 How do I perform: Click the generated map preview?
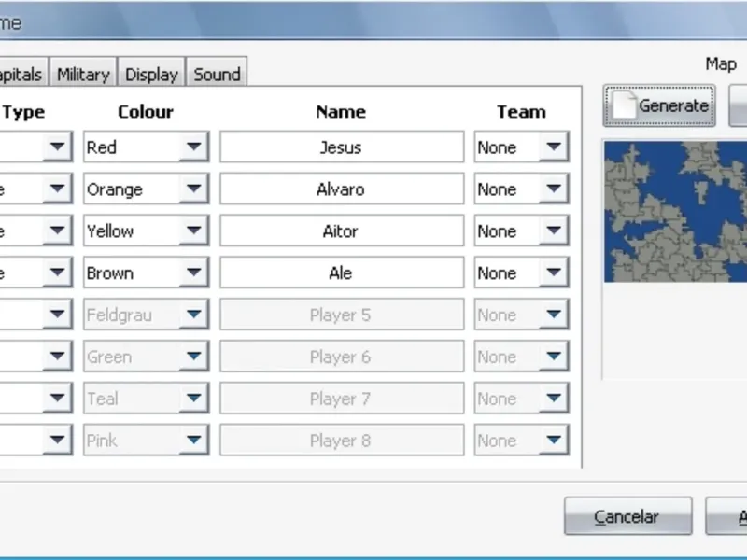pyautogui.click(x=675, y=212)
